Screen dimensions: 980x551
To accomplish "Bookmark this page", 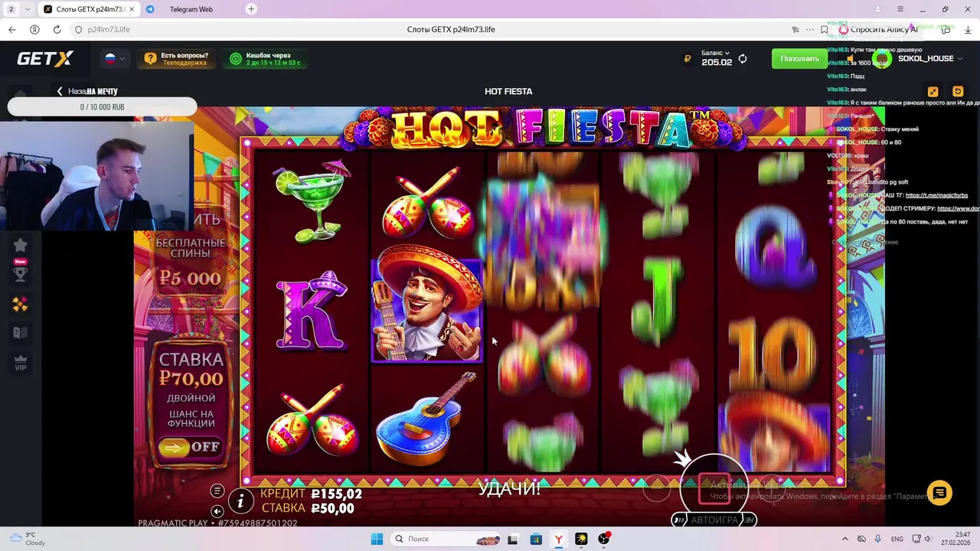I will 824,29.
